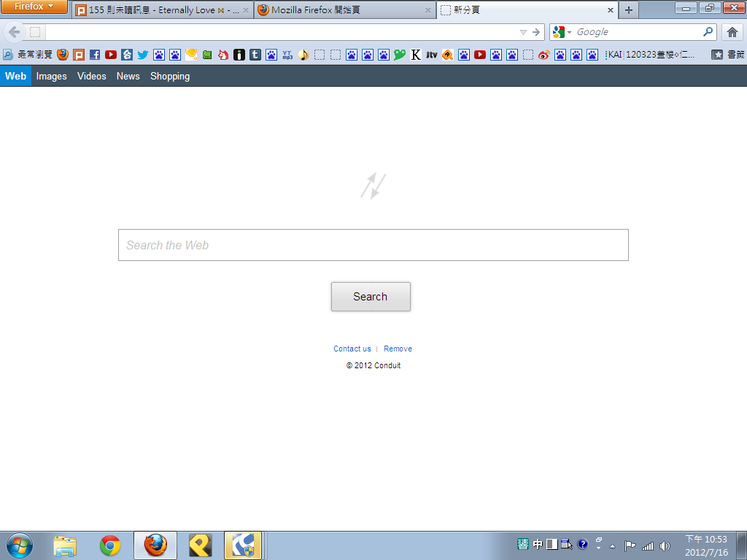Open the Firefox application menu dropdown
Image resolution: width=747 pixels, height=560 pixels.
click(x=34, y=7)
